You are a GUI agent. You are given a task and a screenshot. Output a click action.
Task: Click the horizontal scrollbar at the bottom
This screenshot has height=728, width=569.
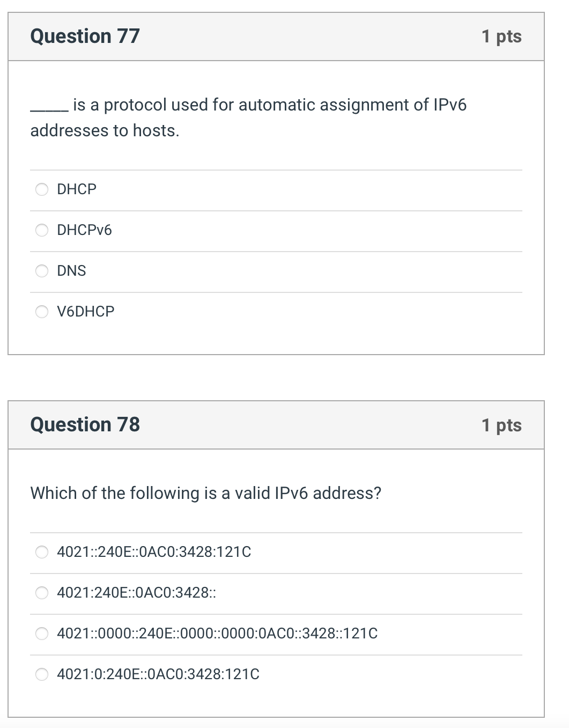click(284, 724)
